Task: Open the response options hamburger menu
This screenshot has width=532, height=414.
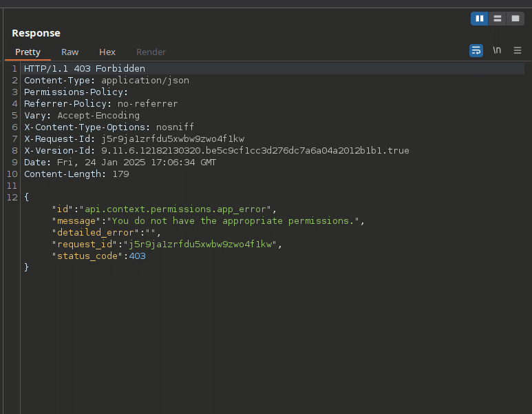Action: pos(517,50)
